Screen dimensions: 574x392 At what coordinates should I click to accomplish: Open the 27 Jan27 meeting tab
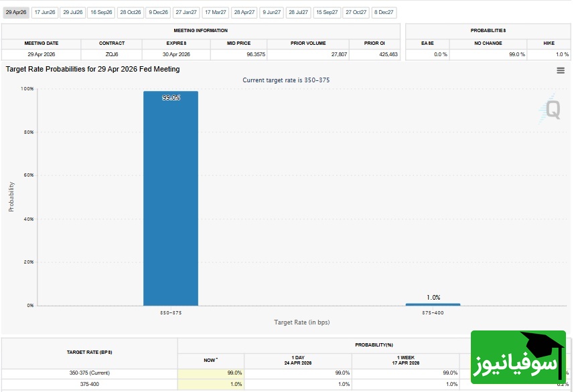click(x=186, y=12)
